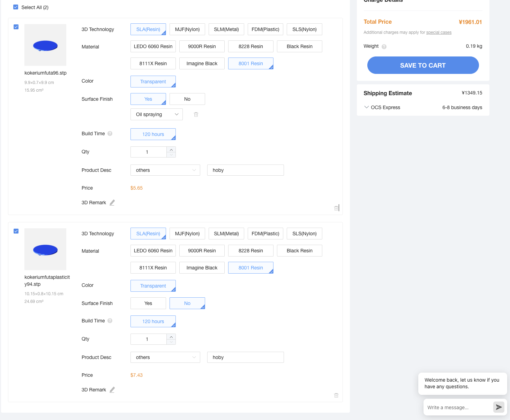This screenshot has width=510, height=420.
Task: Click the Qty value field for kokeriumfuta96.stp
Action: tap(149, 152)
